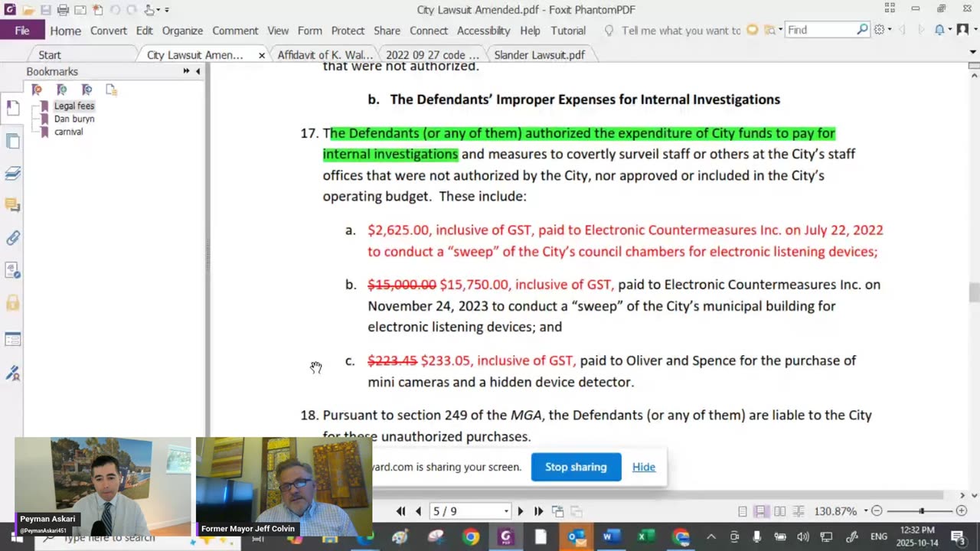980x551 pixels.
Task: Close the City Lawsuit Amended tab
Action: click(262, 55)
